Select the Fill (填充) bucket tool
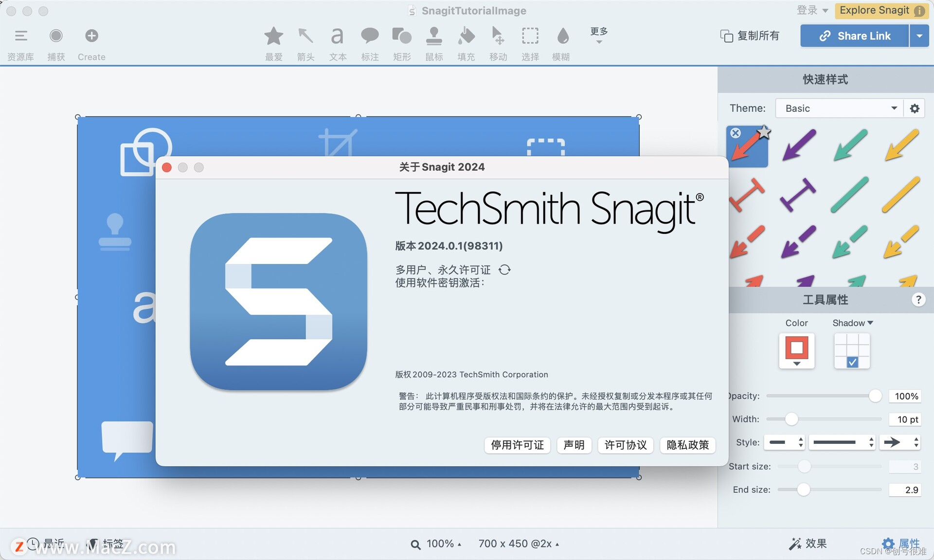Screen dimensions: 934x560 pos(466,36)
